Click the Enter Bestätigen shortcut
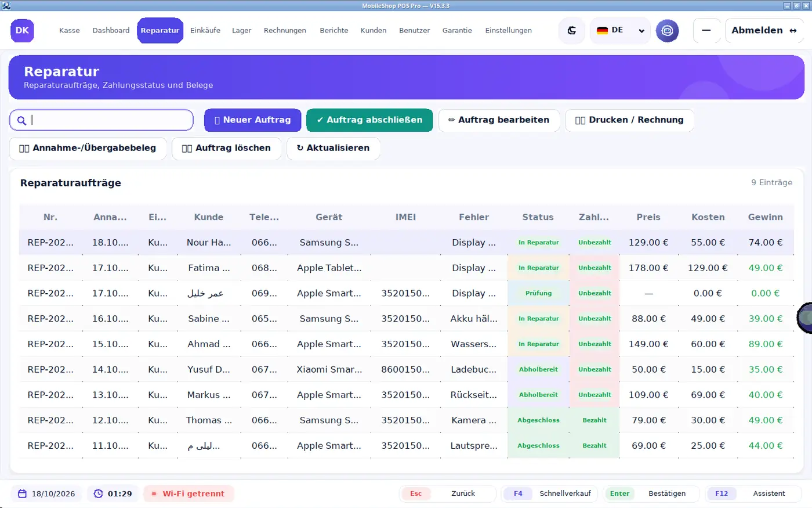The height and width of the screenshot is (508, 812). 652,493
